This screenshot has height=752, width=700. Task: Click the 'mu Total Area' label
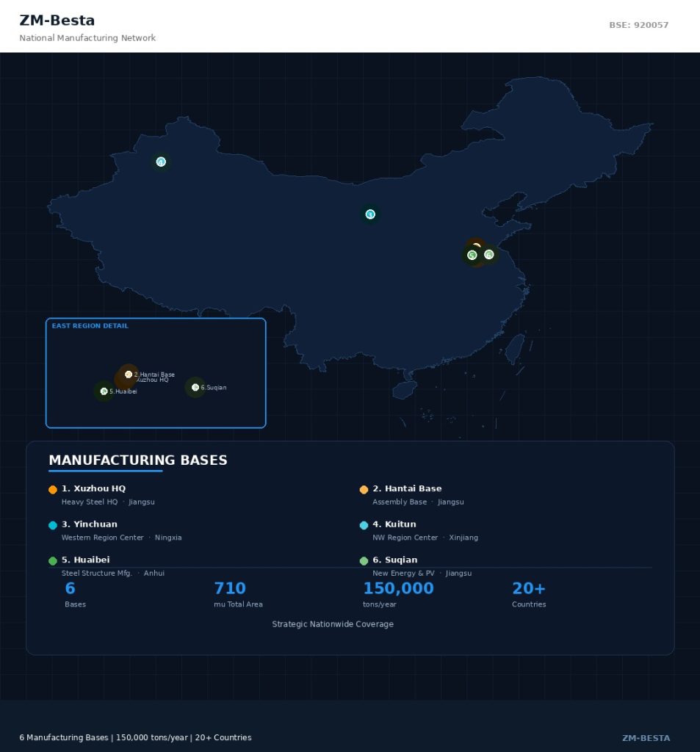click(239, 604)
